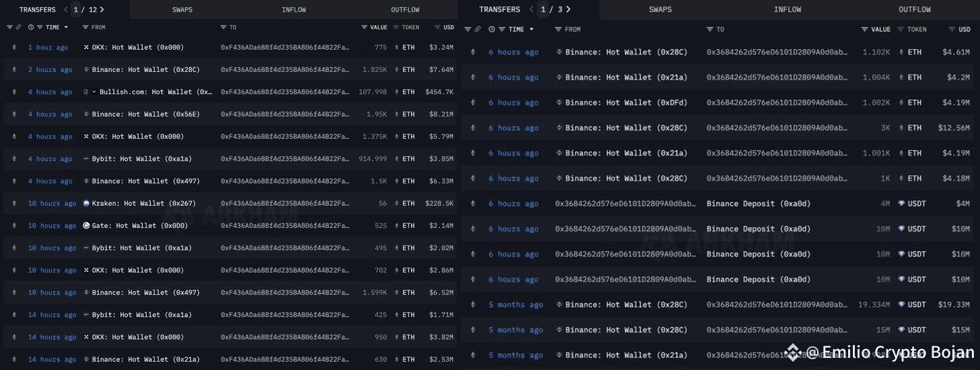Go to previous page in left panel (1/12)

tap(65, 9)
